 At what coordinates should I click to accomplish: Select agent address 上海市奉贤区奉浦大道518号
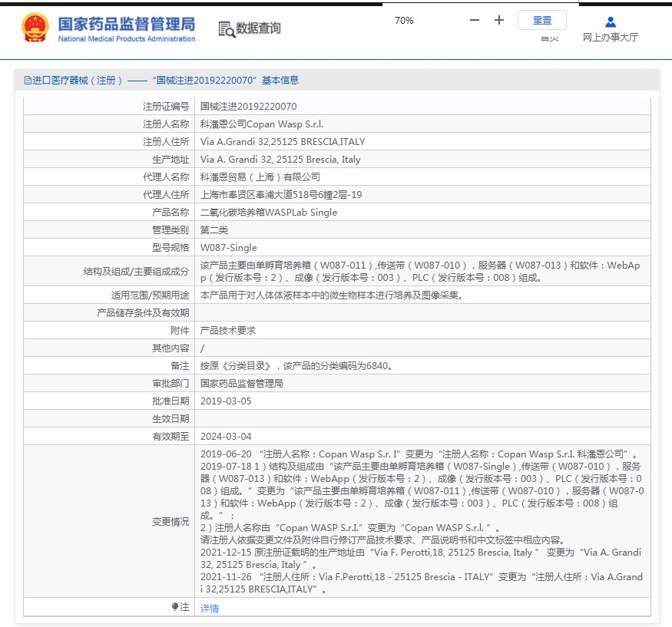(x=422, y=194)
